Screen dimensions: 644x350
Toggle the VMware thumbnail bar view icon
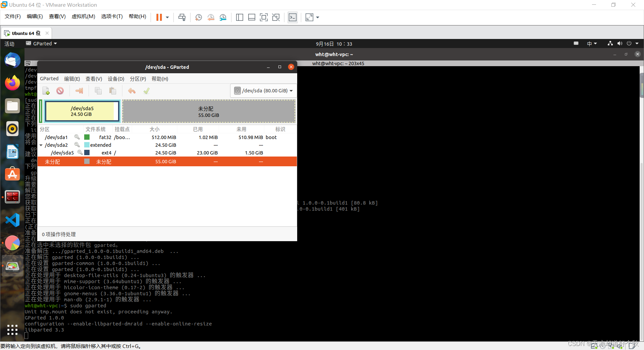(252, 17)
